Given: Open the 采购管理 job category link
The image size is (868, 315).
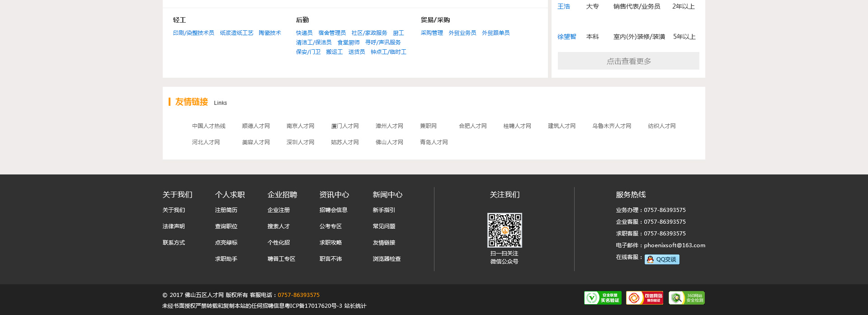Looking at the screenshot, I should (432, 33).
